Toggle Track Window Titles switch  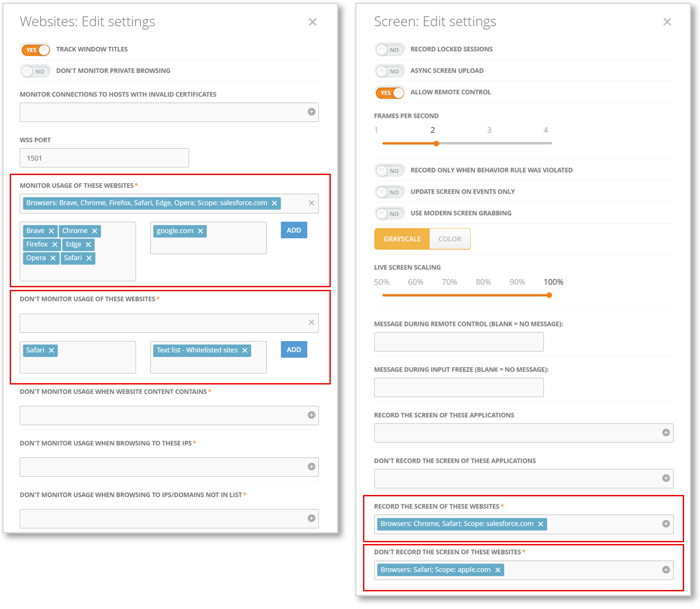coord(36,50)
